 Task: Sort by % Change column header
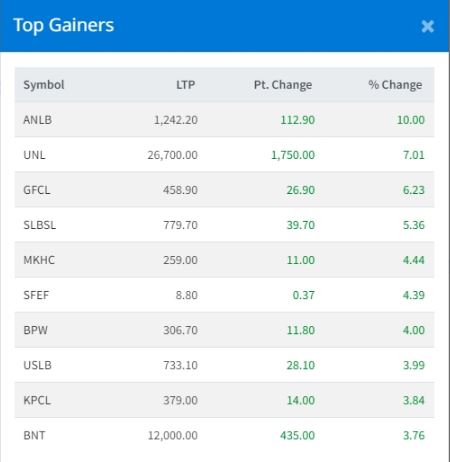pyautogui.click(x=395, y=85)
